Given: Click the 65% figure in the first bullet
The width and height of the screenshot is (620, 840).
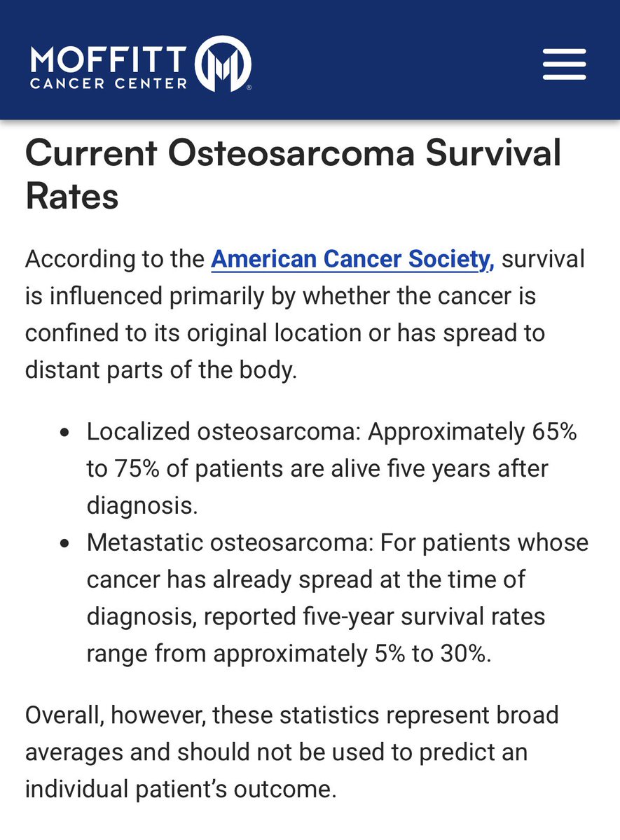Looking at the screenshot, I should coord(551,433).
